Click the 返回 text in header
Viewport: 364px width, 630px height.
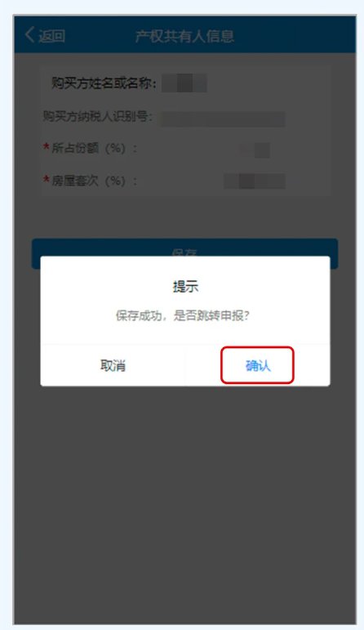coord(51,36)
